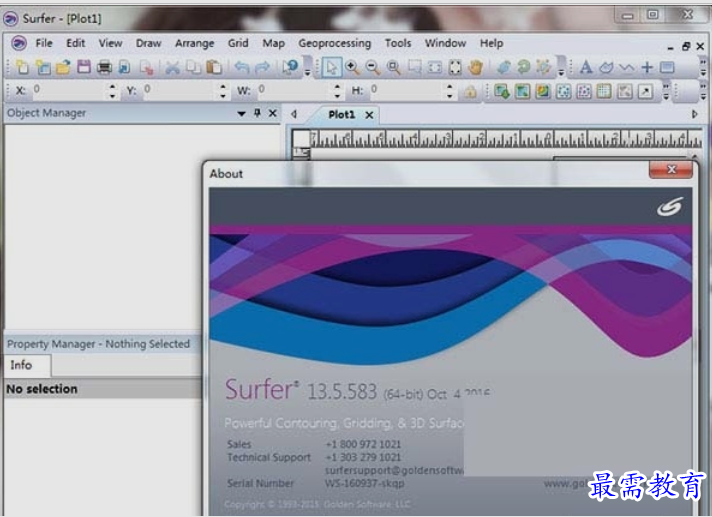Viewport: 712px width, 517px height.
Task: Expand view toolbar overflow options
Action: coord(561,67)
